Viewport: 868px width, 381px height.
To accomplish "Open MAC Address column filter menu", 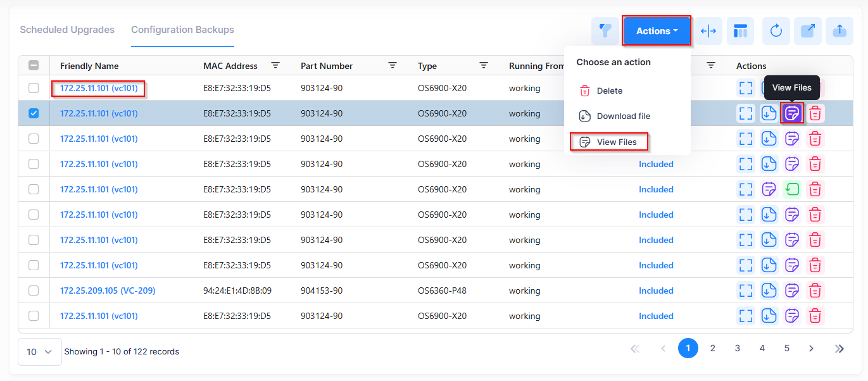I will (x=275, y=65).
